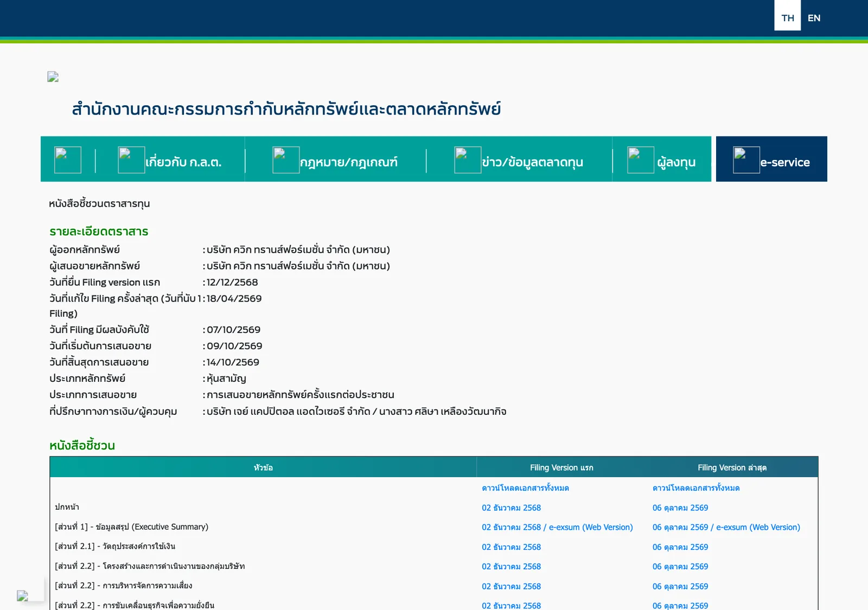Click the e-service icon
This screenshot has height=610, width=868.
pyautogui.click(x=746, y=160)
